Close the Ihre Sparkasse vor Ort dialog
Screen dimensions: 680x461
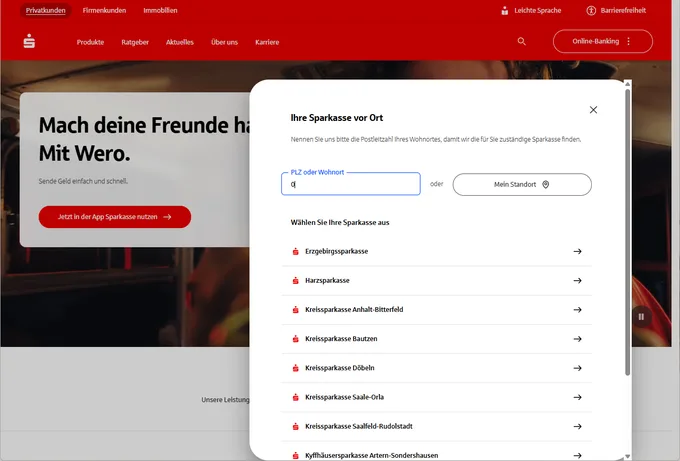[593, 110]
